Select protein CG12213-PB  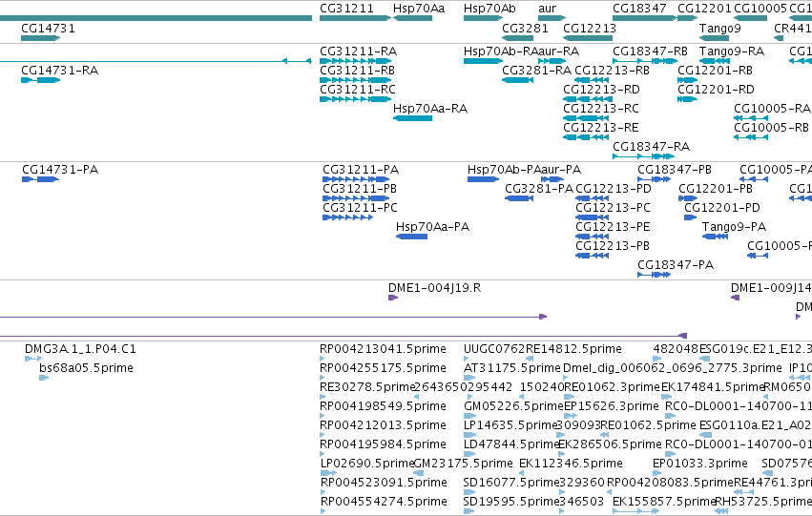pos(592,256)
